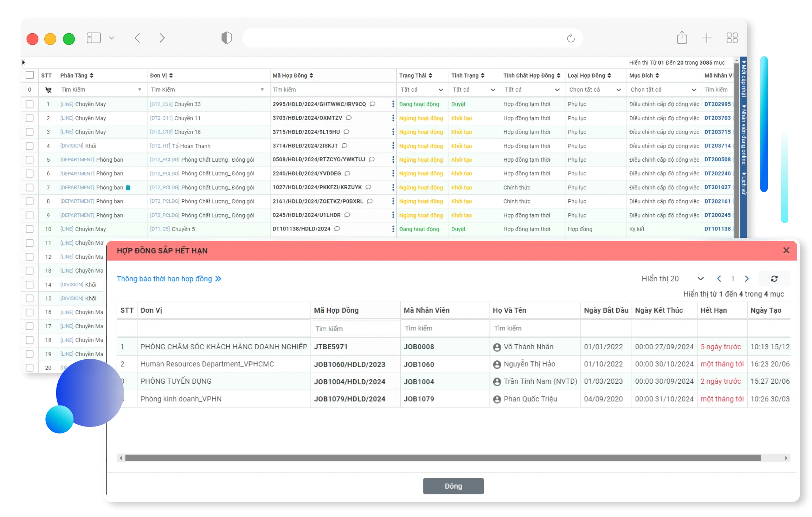
Task: Go to previous page in expiring contracts dialog
Action: (719, 279)
